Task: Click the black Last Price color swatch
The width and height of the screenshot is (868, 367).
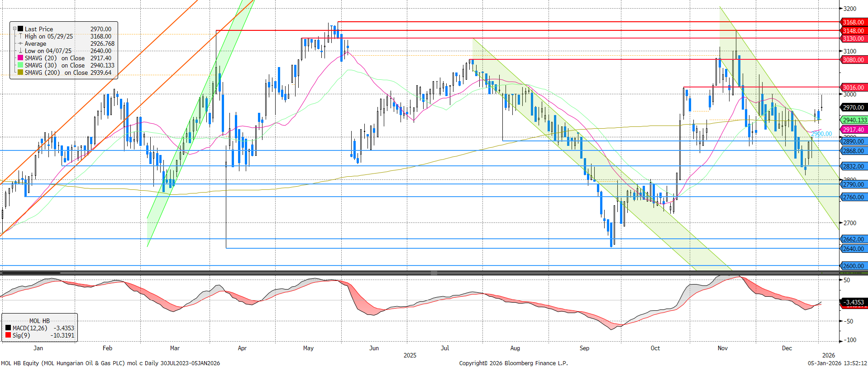Action: click(x=20, y=29)
